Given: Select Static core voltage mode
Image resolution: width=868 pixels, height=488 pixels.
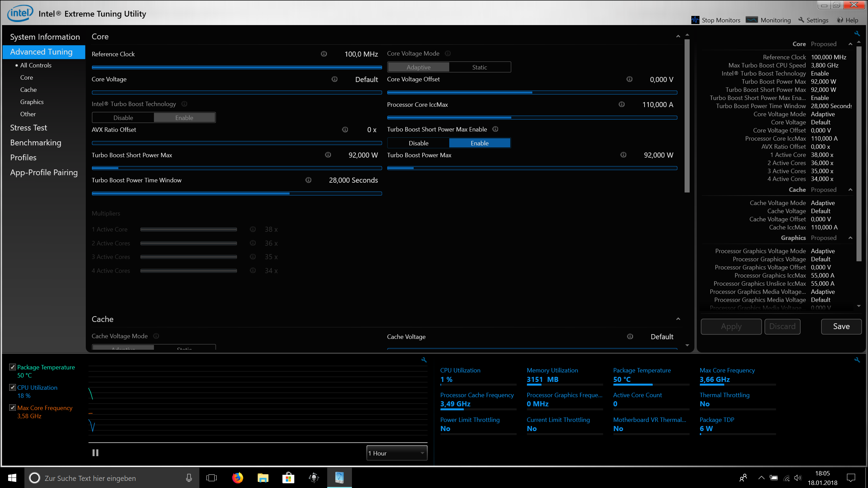Looking at the screenshot, I should pos(479,67).
